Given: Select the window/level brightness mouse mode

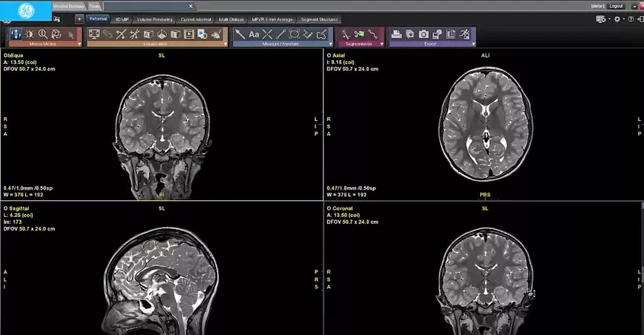Looking at the screenshot, I should pyautogui.click(x=29, y=34).
